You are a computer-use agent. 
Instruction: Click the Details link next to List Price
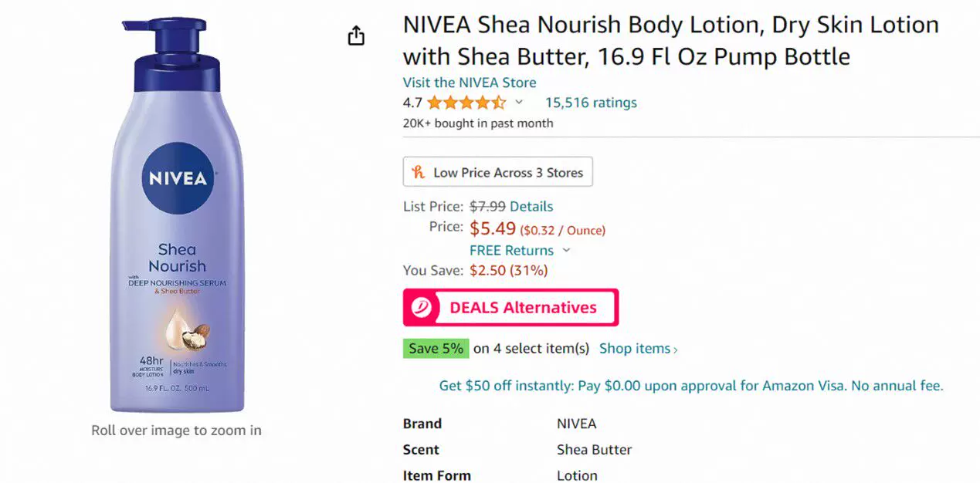coord(531,206)
